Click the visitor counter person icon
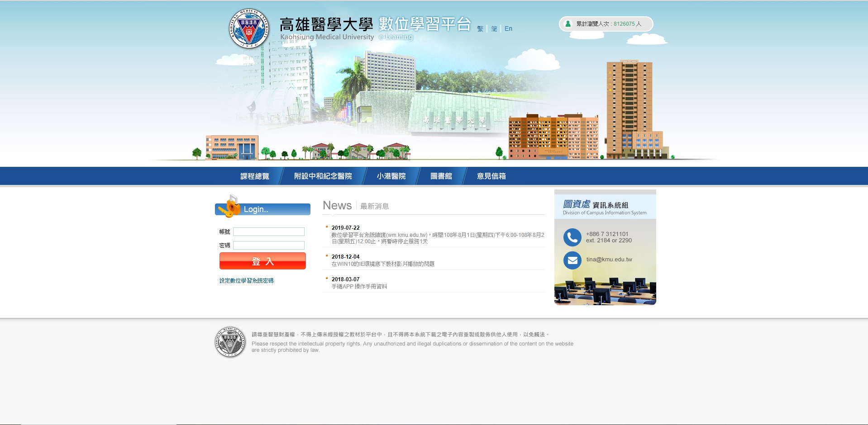This screenshot has height=425, width=868. pyautogui.click(x=568, y=24)
